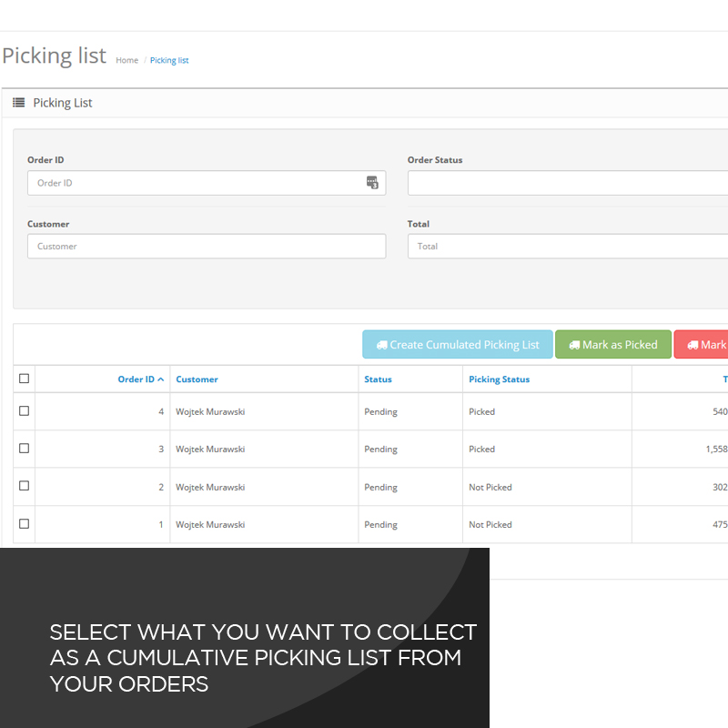Sort table by Picking Status column
The height and width of the screenshot is (728, 728).
[499, 379]
